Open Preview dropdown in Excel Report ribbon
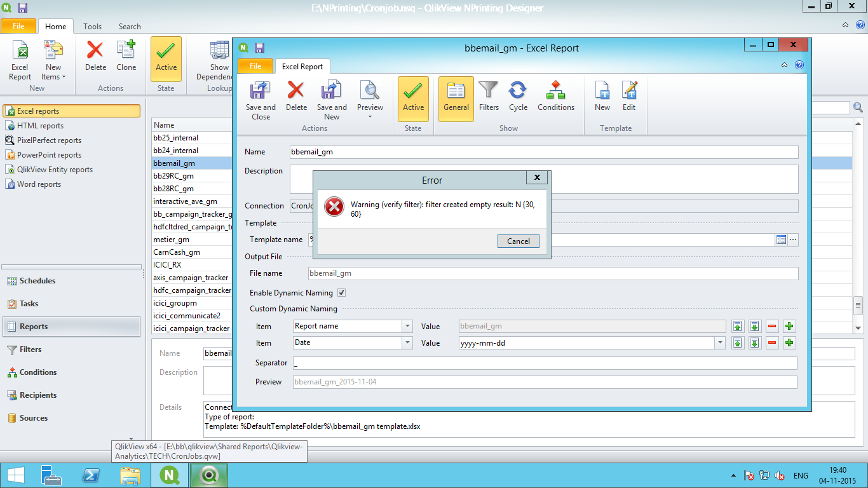This screenshot has width=868, height=488. [x=370, y=100]
